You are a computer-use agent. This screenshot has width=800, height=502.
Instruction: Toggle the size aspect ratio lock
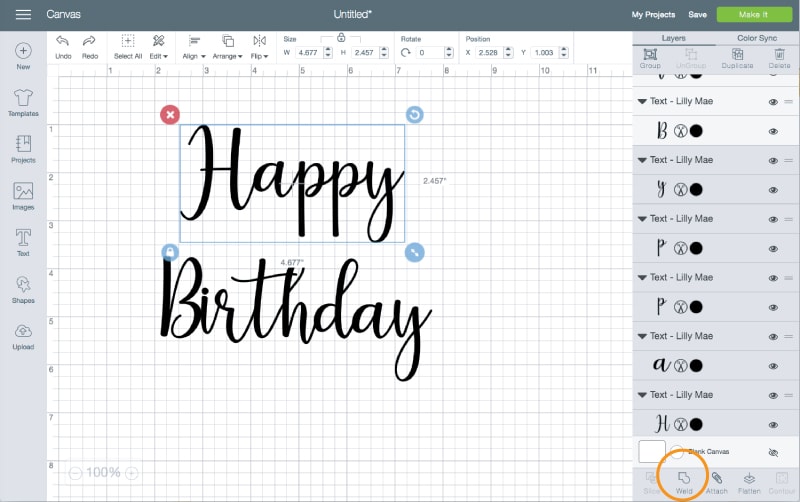coord(340,37)
